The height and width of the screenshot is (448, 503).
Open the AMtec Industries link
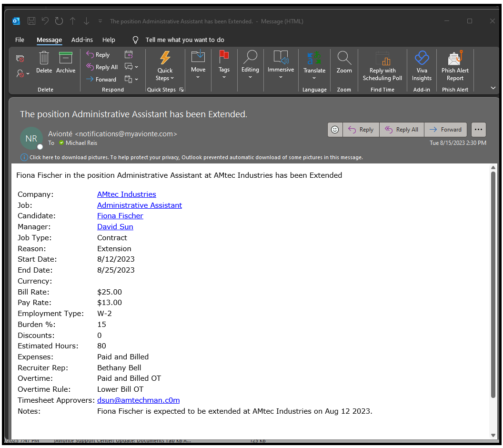click(x=126, y=194)
